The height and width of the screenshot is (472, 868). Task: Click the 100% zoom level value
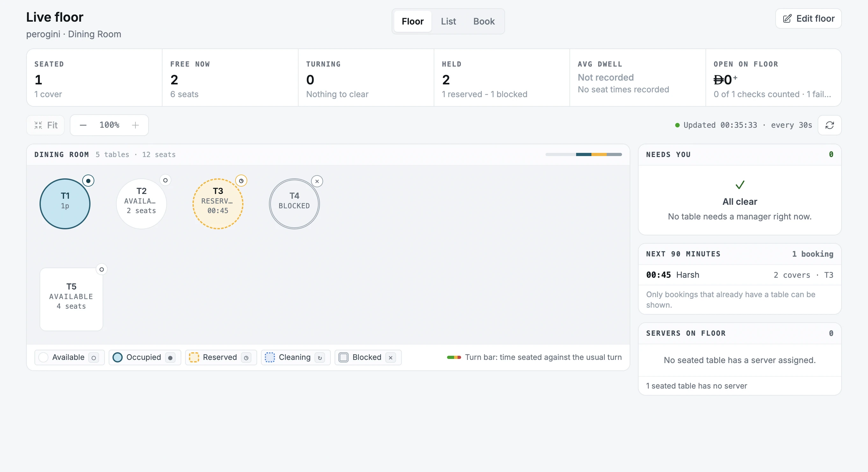tap(109, 125)
